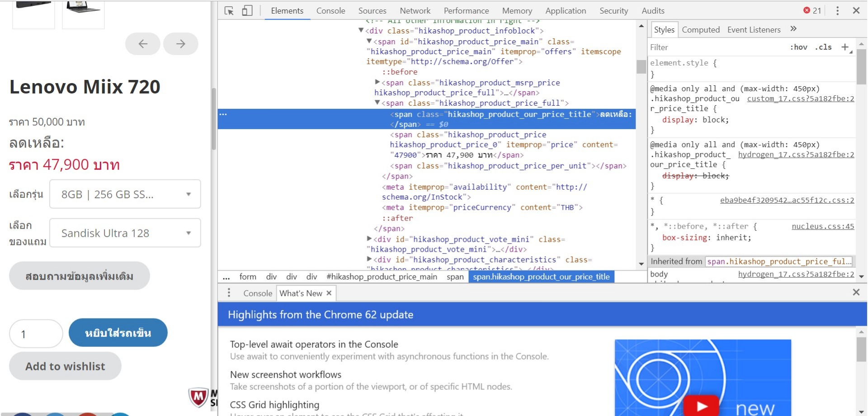Collapse the hikashop_product_price_full span node
This screenshot has width=868, height=416.
coord(377,103)
